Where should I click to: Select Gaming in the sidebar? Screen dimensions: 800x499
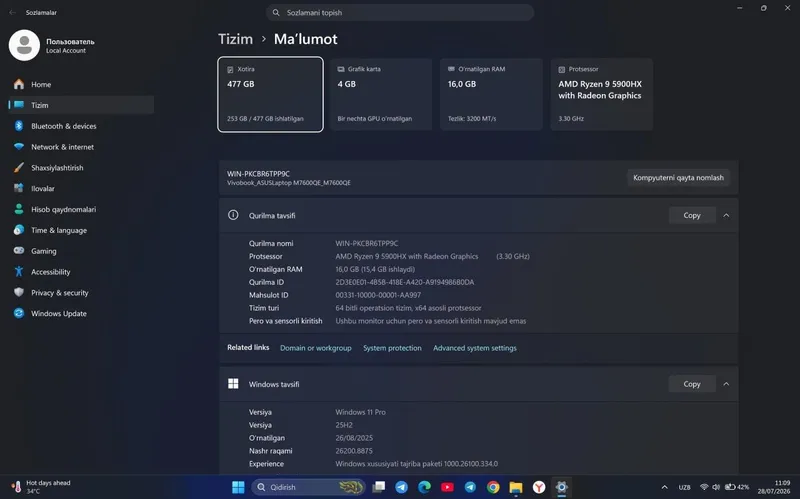[82, 251]
